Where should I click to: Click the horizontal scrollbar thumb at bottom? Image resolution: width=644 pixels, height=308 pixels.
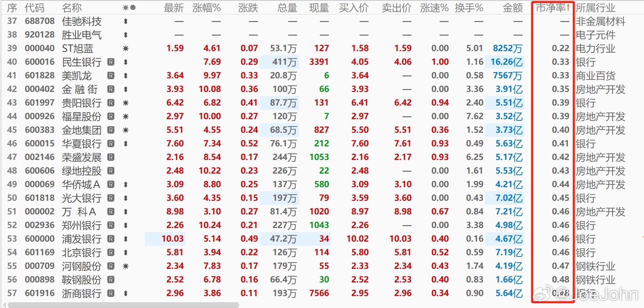point(123,305)
